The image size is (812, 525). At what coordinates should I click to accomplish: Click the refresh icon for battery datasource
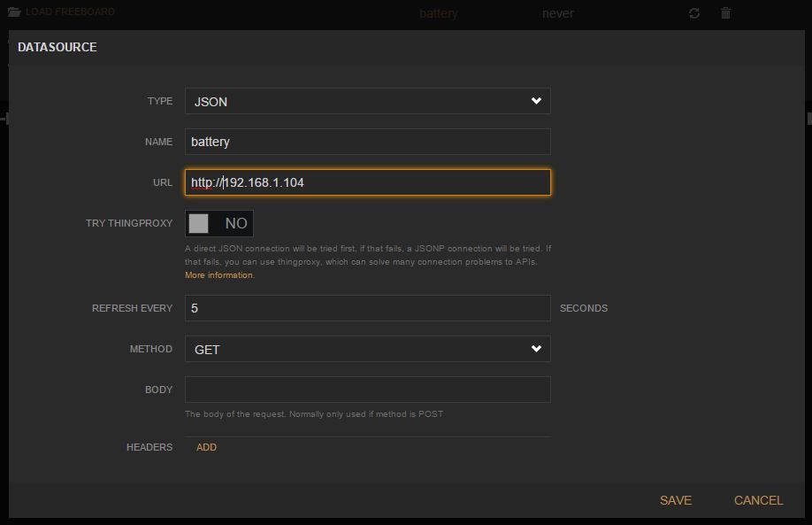tap(694, 13)
